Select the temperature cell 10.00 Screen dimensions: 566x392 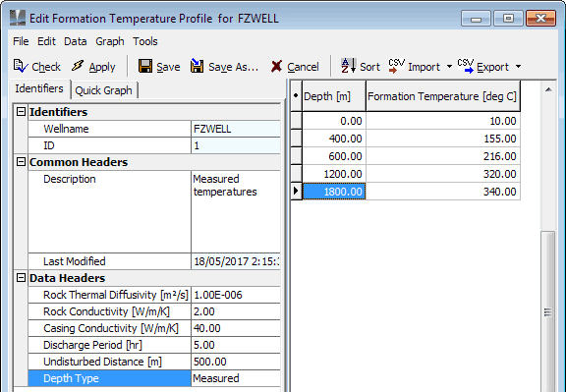pos(443,121)
